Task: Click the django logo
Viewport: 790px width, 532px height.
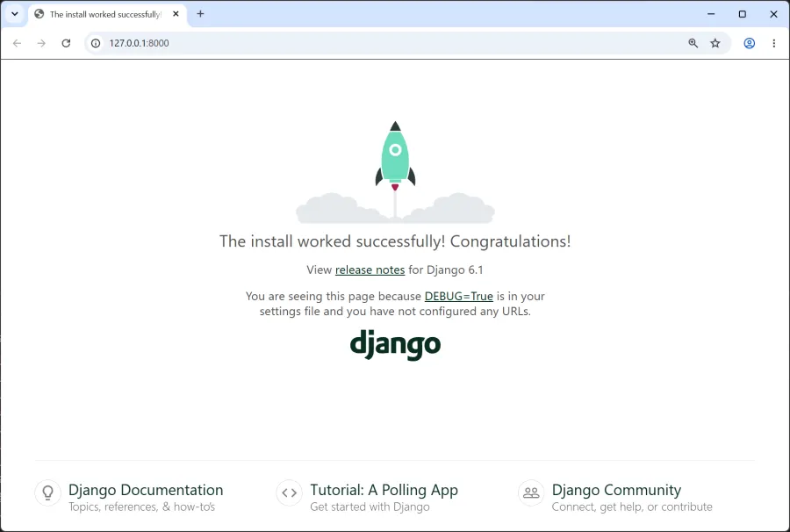Action: click(396, 345)
